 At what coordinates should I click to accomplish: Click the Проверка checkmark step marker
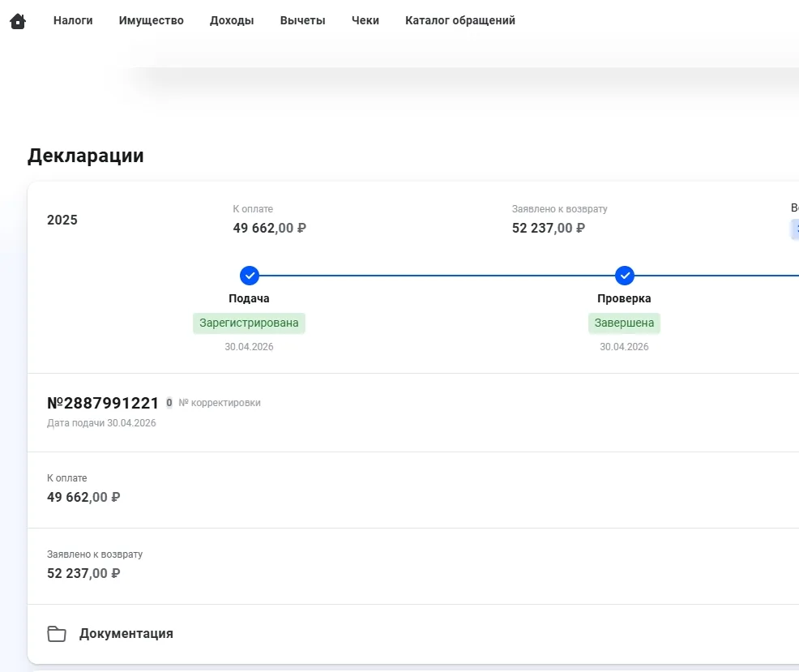(625, 276)
